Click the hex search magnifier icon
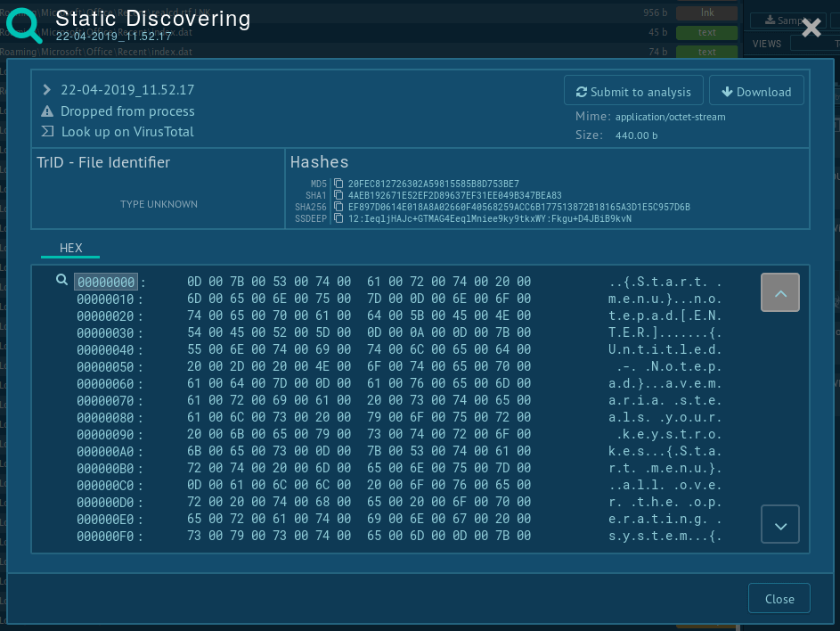 61,281
